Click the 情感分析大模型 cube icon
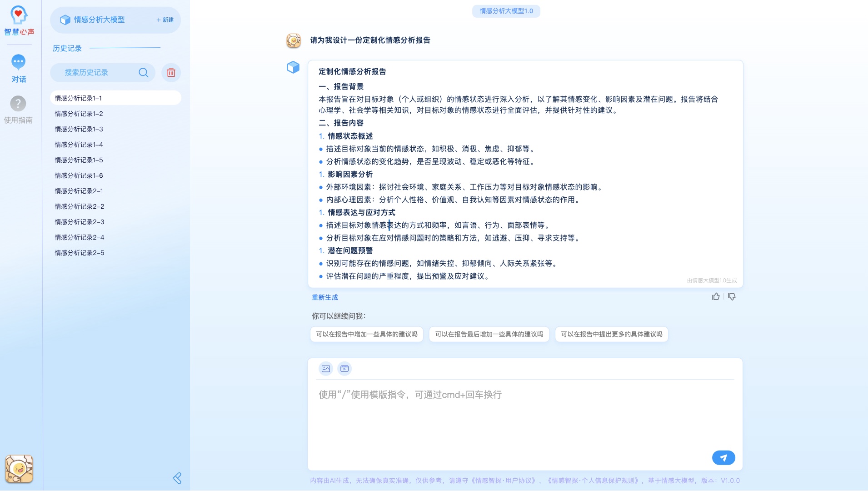Screen dimensions: 868x491 click(x=65, y=20)
